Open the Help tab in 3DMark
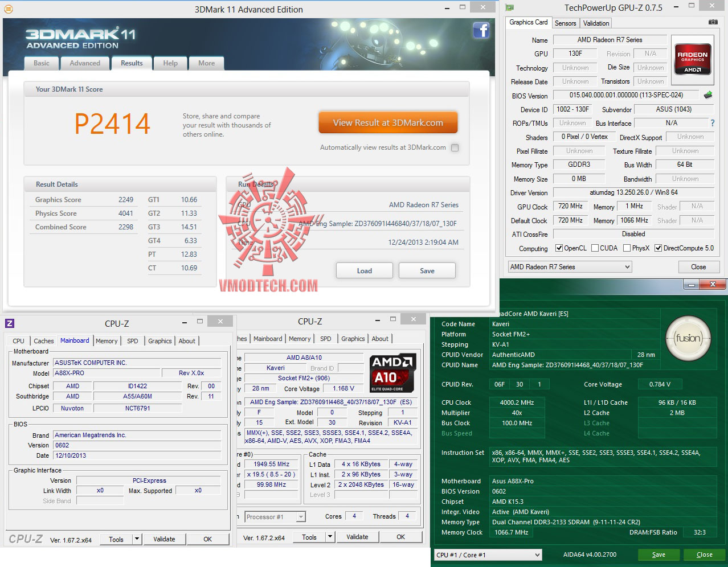 tap(170, 63)
